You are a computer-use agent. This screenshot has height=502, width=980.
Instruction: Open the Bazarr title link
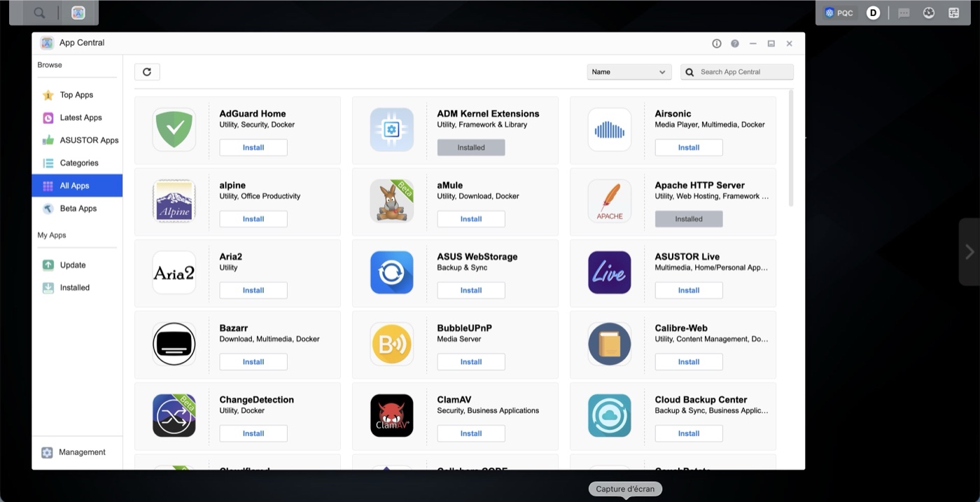tap(234, 328)
